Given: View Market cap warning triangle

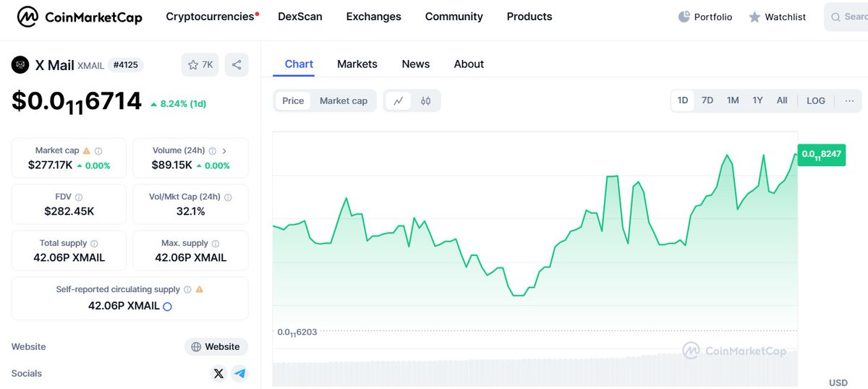Looking at the screenshot, I should (87, 150).
